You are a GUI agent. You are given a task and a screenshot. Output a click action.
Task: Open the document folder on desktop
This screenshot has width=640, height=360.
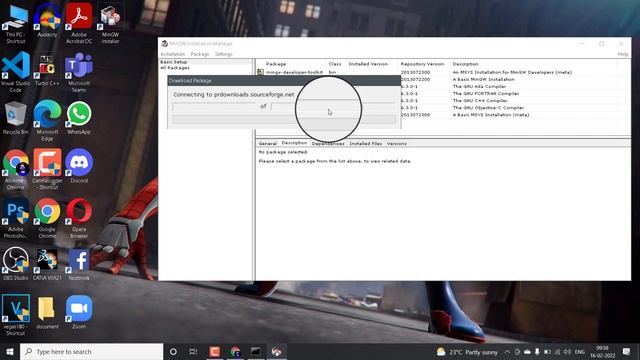click(x=47, y=313)
